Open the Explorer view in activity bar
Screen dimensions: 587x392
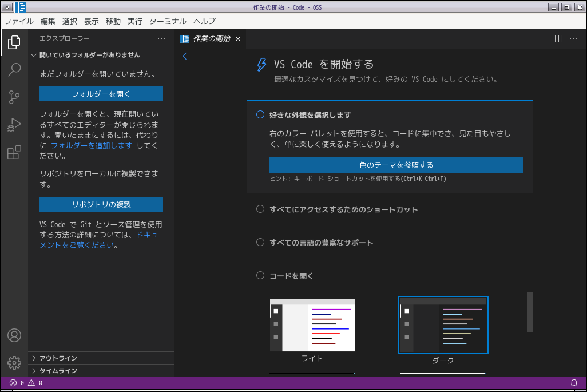(x=14, y=42)
